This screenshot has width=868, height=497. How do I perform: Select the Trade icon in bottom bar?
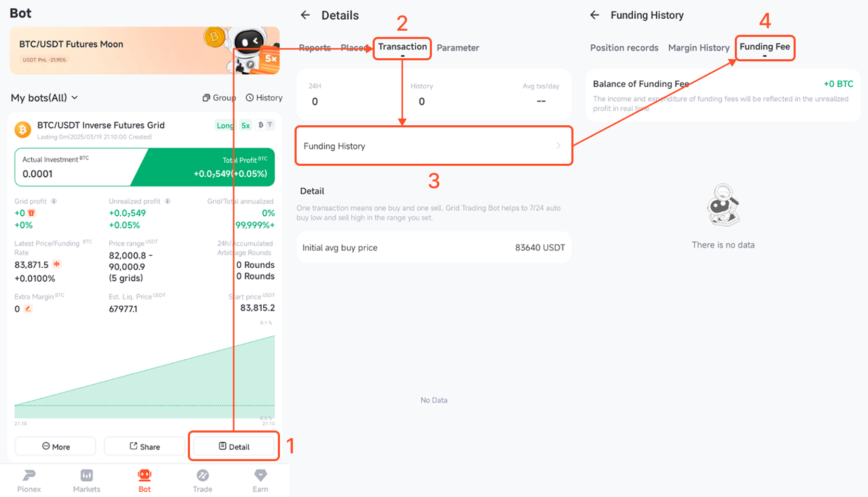pos(202,475)
